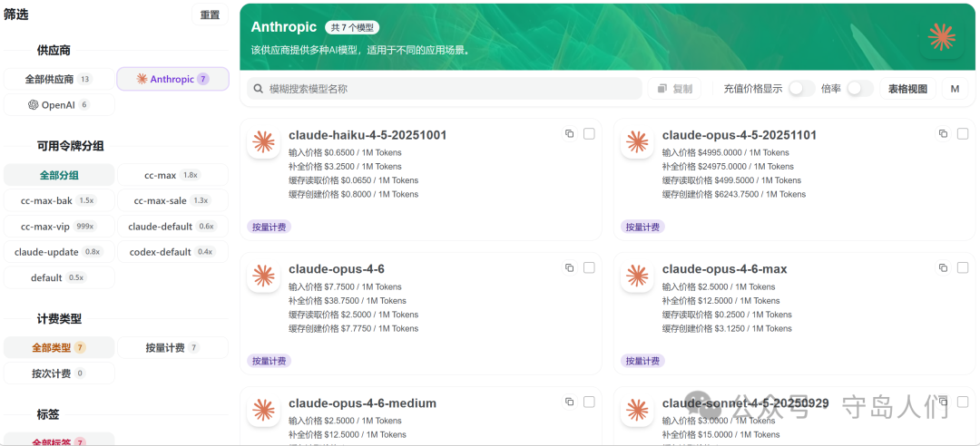Open the claude-opus-4-5-20251101 model title
Viewport: 980px width, 446px height.
[x=740, y=135]
